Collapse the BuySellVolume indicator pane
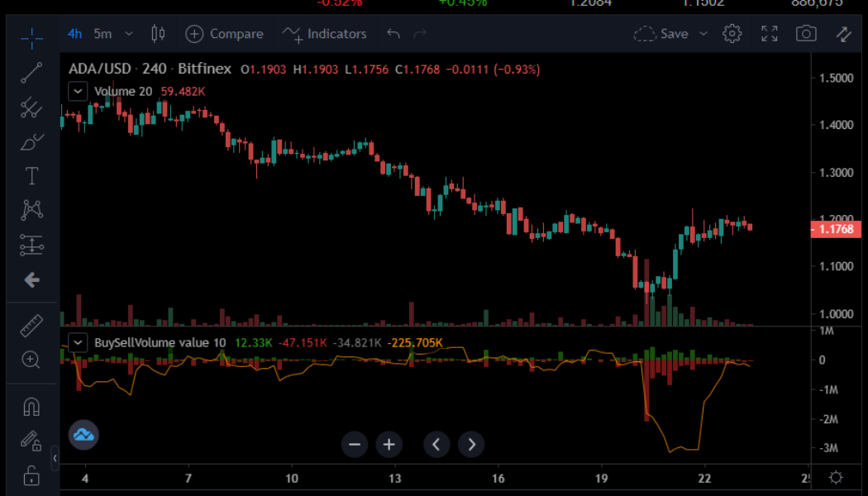 point(77,342)
